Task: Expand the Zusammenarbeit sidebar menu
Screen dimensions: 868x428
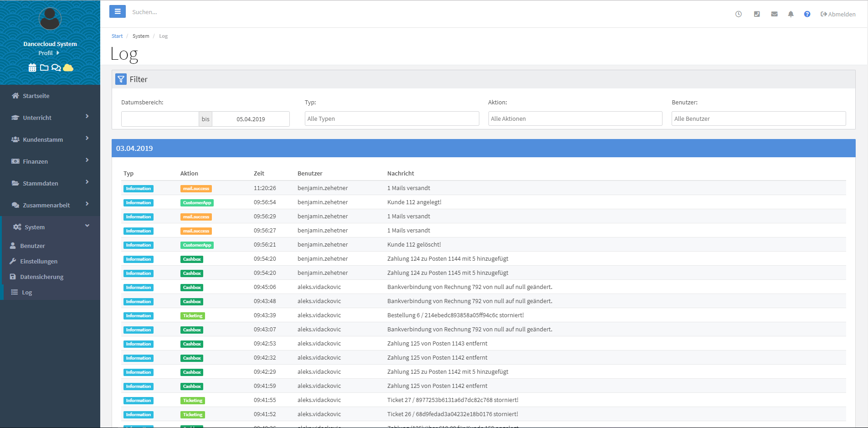Action: (50, 205)
